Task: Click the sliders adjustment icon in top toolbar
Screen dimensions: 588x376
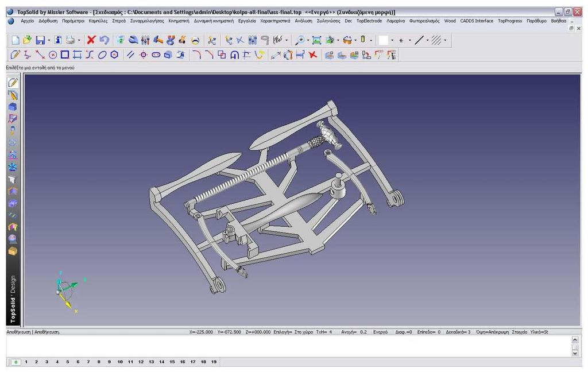Action: click(145, 40)
